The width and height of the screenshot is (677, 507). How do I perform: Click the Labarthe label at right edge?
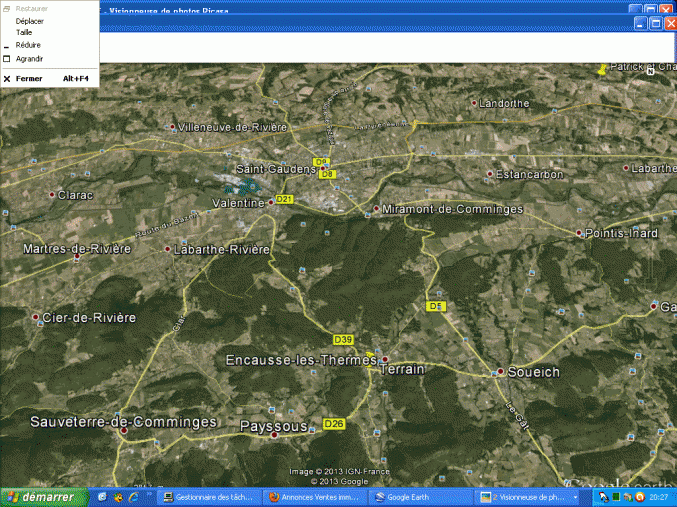pos(654,168)
